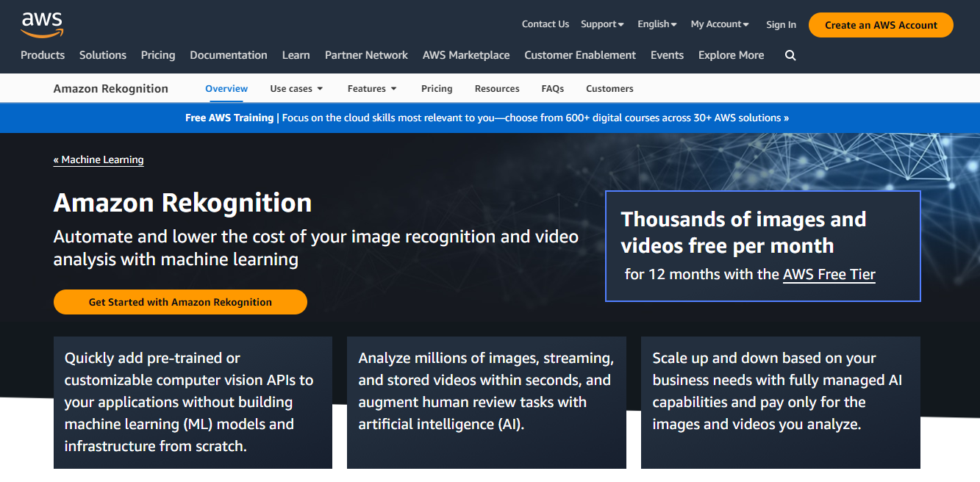
Task: Open the site search magnifier icon
Action: [x=790, y=55]
